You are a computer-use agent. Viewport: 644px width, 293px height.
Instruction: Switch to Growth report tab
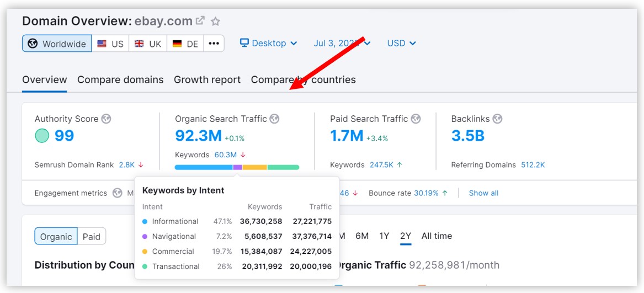pos(207,79)
